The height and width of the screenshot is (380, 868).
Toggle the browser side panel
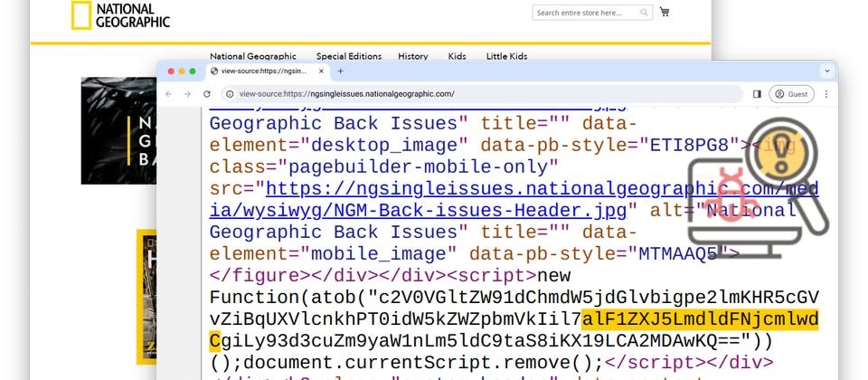[x=757, y=94]
